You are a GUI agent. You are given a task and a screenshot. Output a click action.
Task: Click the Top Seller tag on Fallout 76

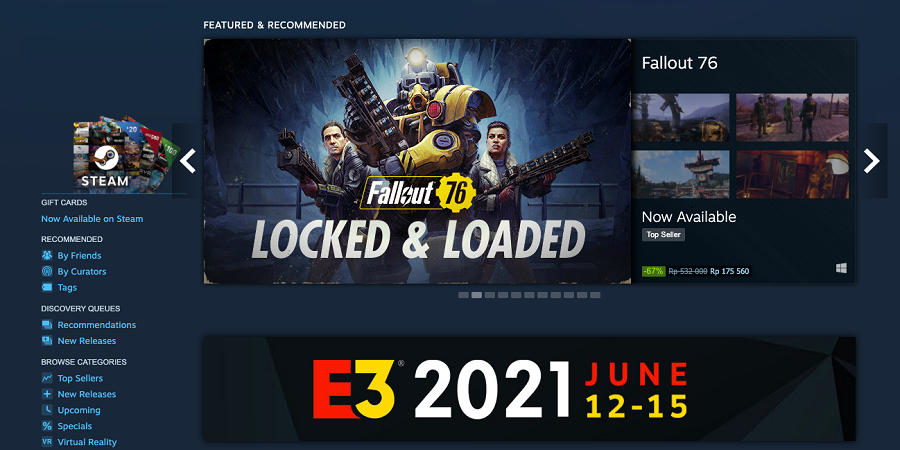[663, 235]
